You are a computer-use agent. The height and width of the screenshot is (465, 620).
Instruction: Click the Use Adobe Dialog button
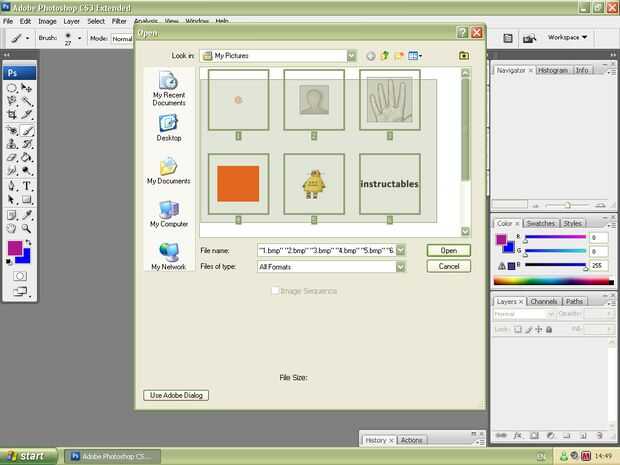coord(176,395)
